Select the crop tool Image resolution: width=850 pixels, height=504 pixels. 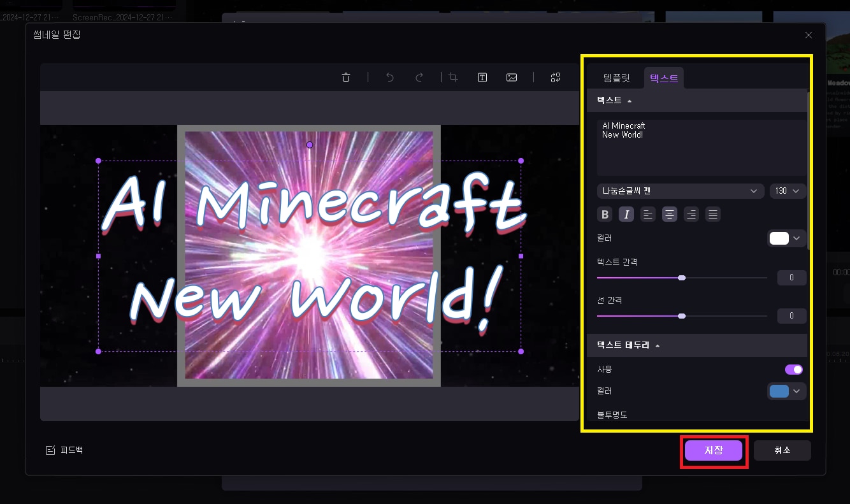[x=453, y=77]
